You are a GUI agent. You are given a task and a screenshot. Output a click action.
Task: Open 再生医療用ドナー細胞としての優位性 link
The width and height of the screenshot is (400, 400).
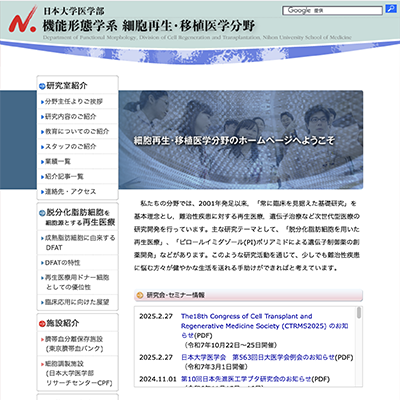click(77, 282)
